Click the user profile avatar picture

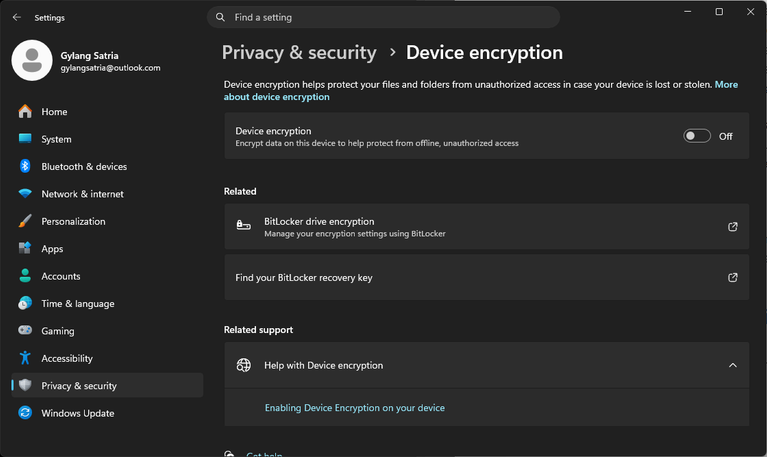pyautogui.click(x=32, y=60)
